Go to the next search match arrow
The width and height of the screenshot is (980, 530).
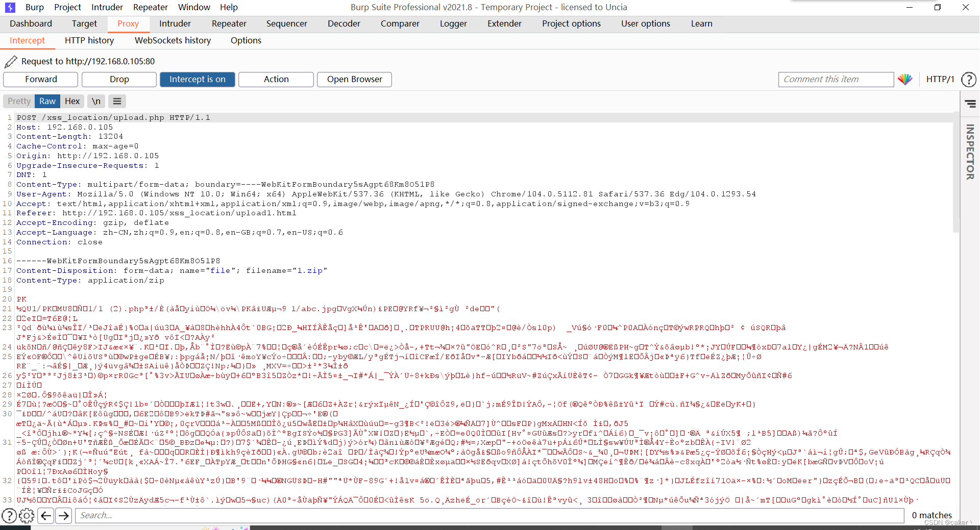(64, 516)
